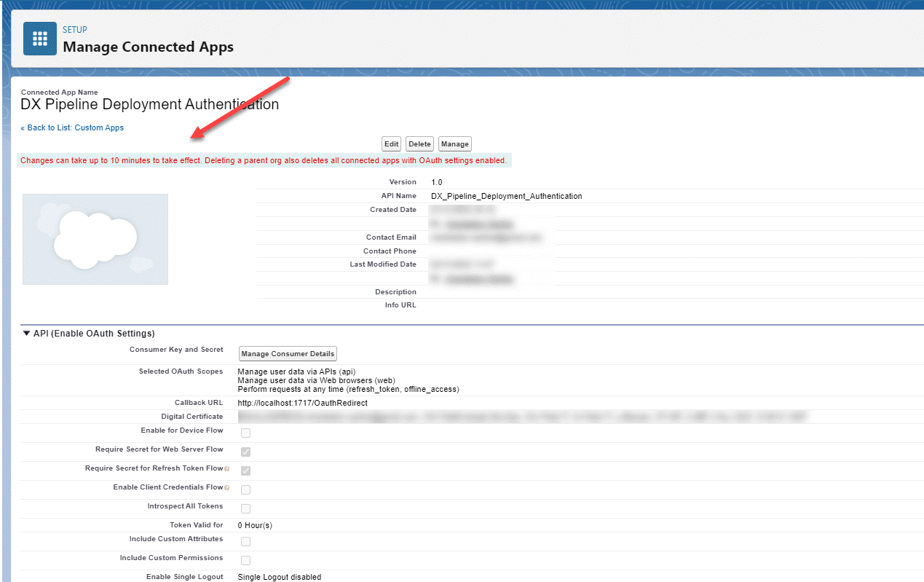Viewport: 924px width, 582px height.
Task: Toggle Enable for Device Flow checkbox
Action: [245, 433]
